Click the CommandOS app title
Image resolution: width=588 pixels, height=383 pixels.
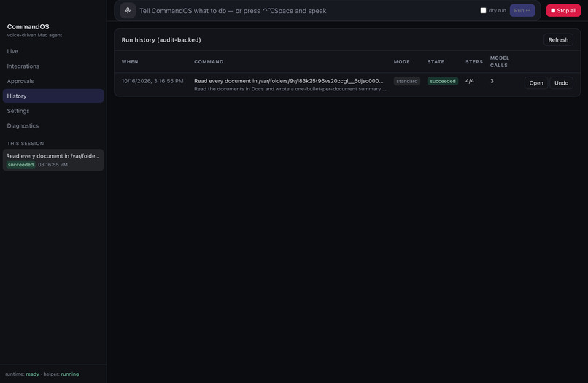[x=28, y=27]
